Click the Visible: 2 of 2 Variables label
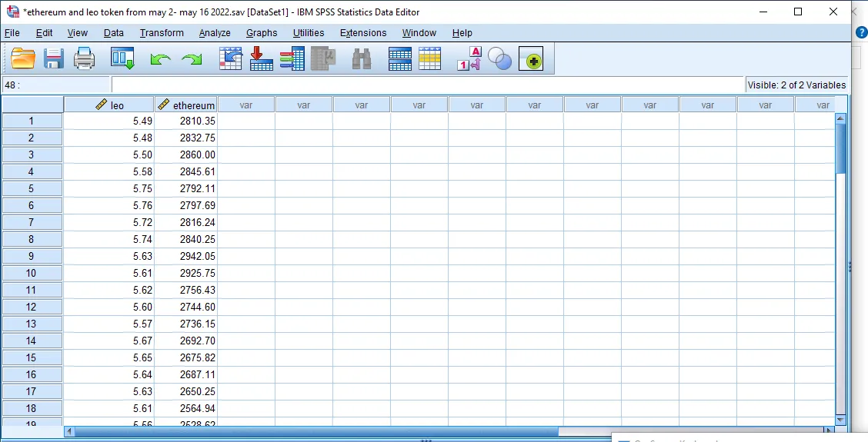The height and width of the screenshot is (442, 868). (796, 85)
